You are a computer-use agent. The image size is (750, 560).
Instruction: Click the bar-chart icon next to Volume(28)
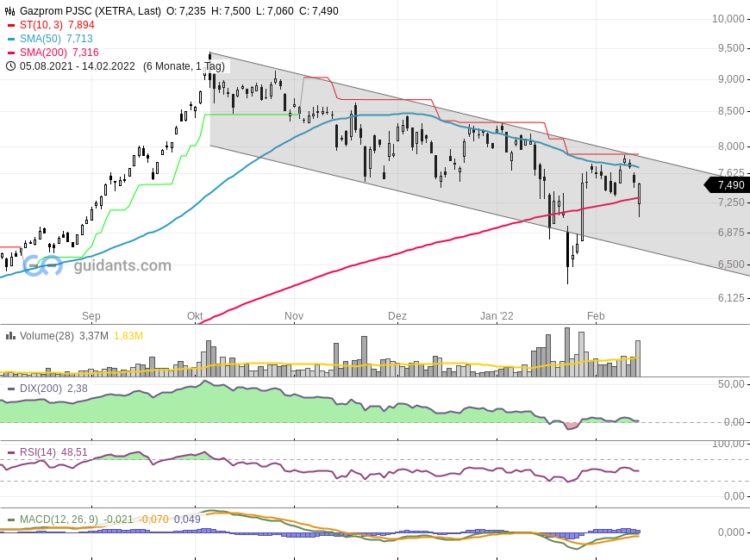[10, 336]
